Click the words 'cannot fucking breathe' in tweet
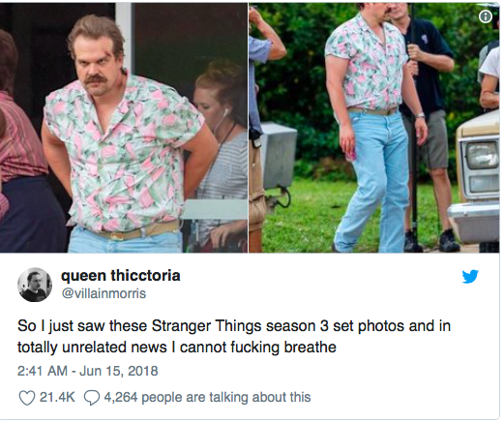The image size is (504, 424). [258, 348]
